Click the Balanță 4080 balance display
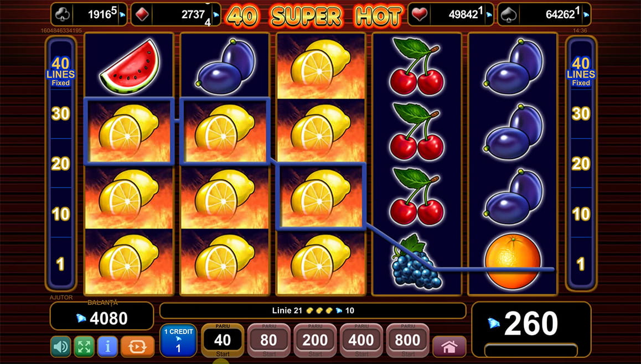 pyautogui.click(x=102, y=316)
